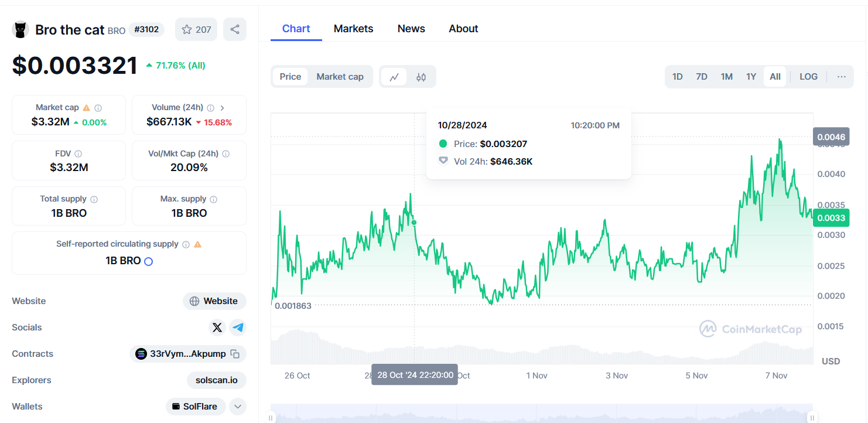Show the Price chart
Image resolution: width=868 pixels, height=423 pixels.
click(x=291, y=77)
